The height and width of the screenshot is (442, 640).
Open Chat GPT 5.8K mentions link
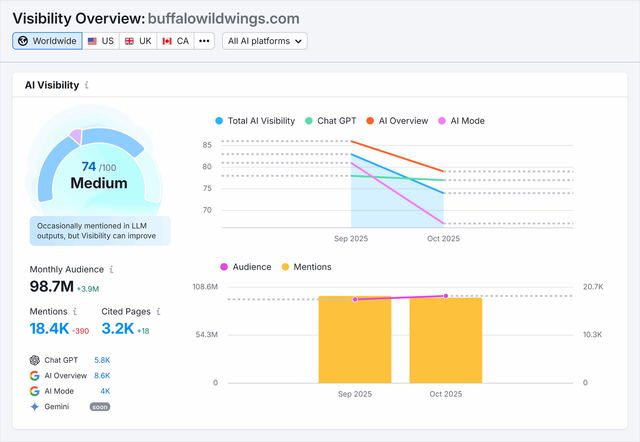pyautogui.click(x=102, y=360)
